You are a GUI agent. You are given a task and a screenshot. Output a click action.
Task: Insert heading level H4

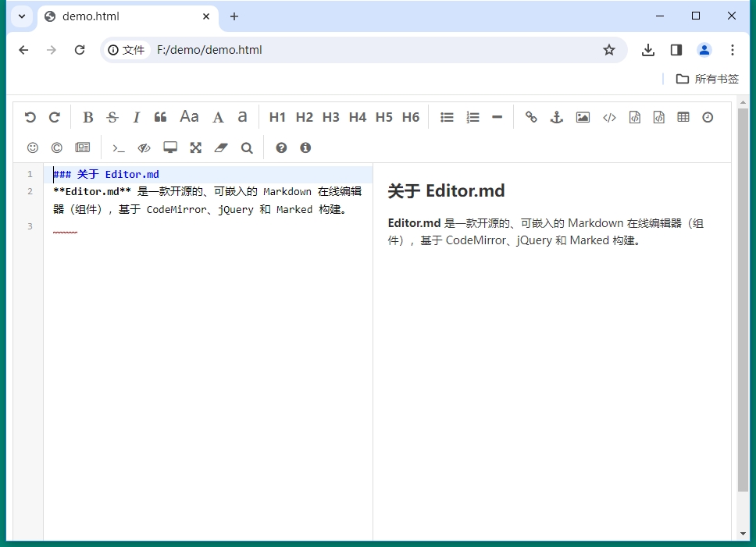357,117
